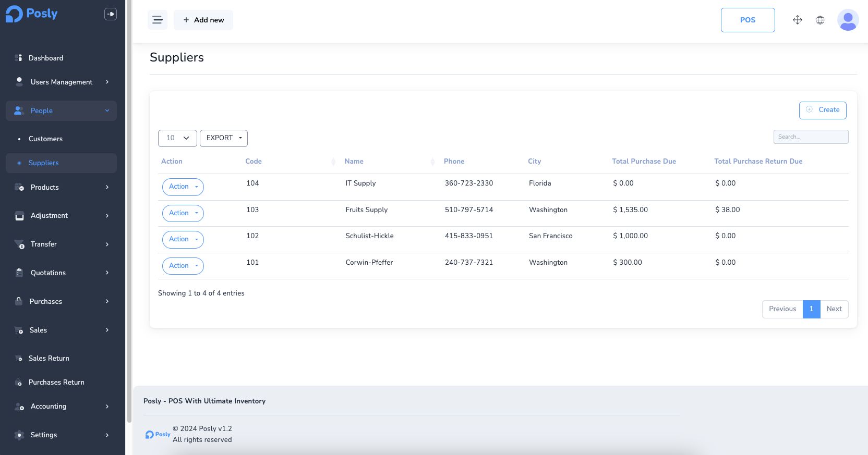Sort table by Code column
Screen dimensions: 868x455
254,162
